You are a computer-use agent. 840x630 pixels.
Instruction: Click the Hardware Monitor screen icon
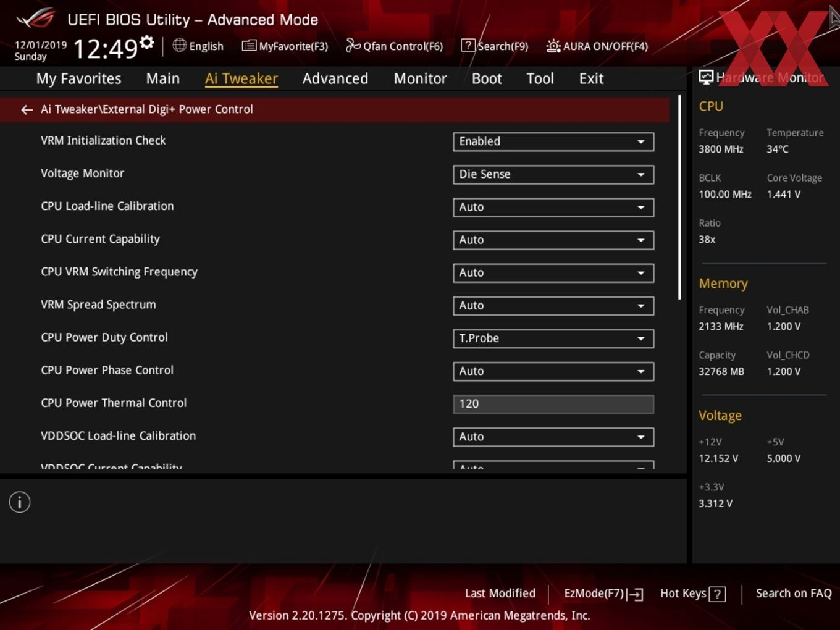pos(705,77)
